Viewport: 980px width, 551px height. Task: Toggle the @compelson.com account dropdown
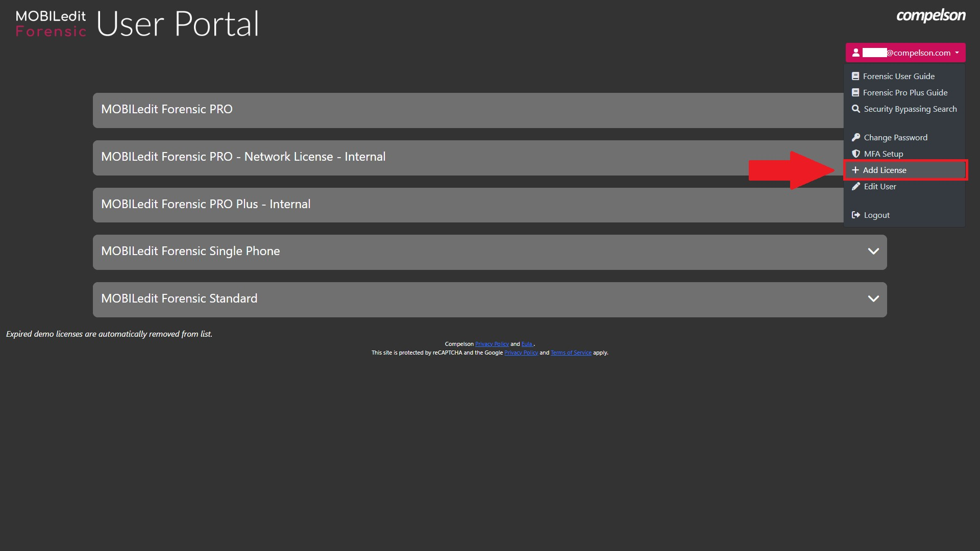coord(905,53)
